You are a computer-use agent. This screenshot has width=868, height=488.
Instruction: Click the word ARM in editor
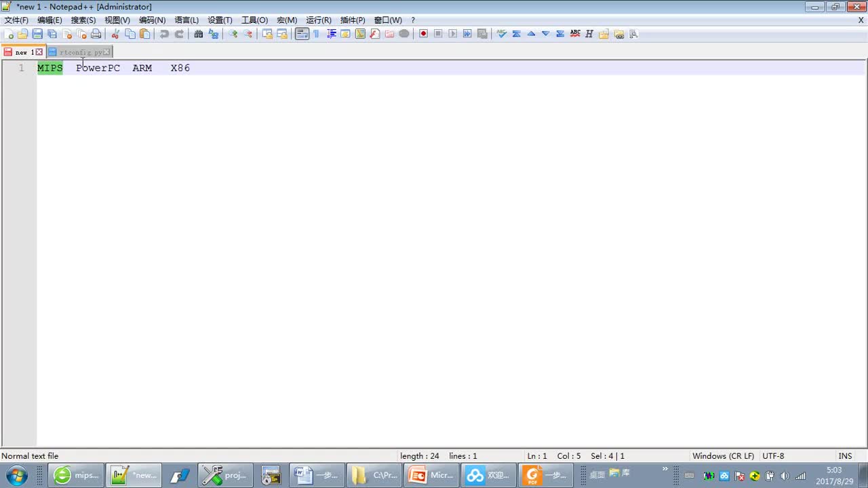(x=142, y=68)
